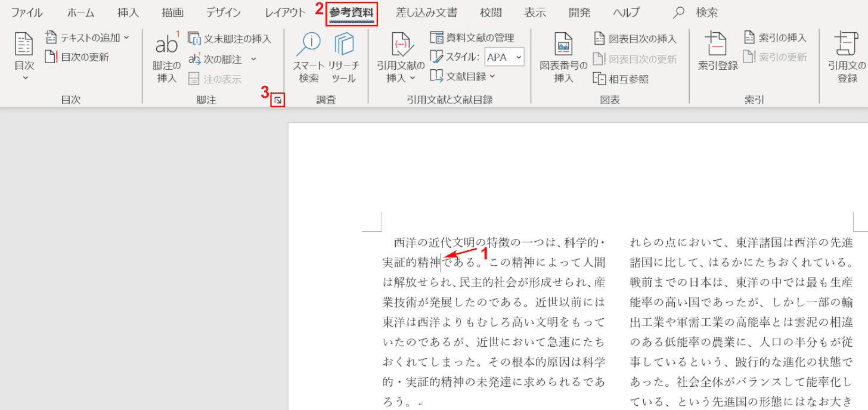Click 文末脚注の挿入 endnote icon

(x=194, y=39)
